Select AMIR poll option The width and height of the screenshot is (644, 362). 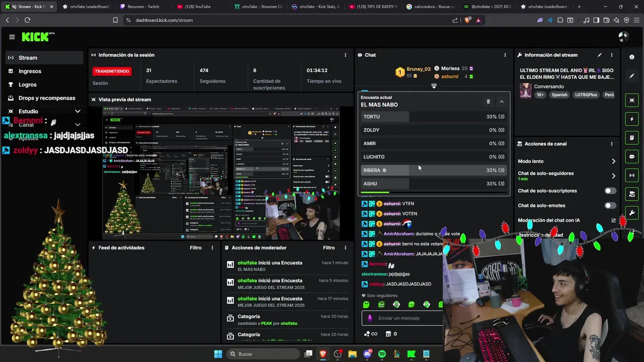coord(434,143)
